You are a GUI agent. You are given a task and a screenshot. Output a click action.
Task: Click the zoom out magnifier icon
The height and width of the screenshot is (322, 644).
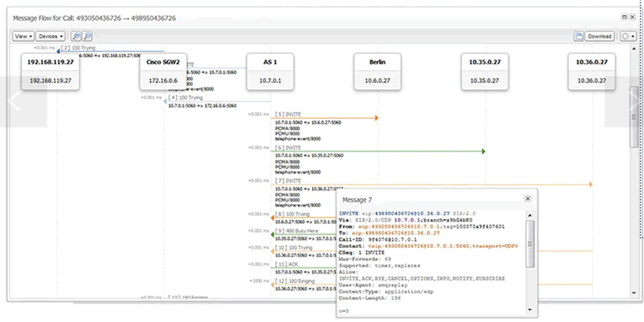(x=87, y=36)
